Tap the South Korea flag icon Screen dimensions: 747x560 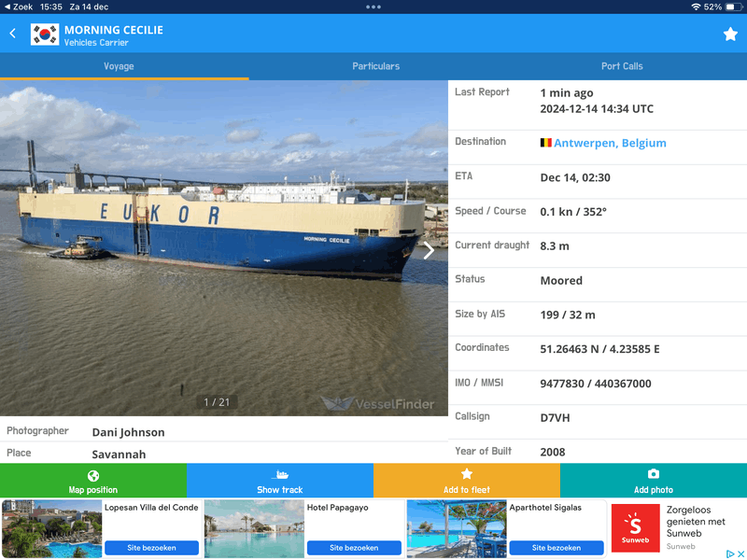point(45,35)
